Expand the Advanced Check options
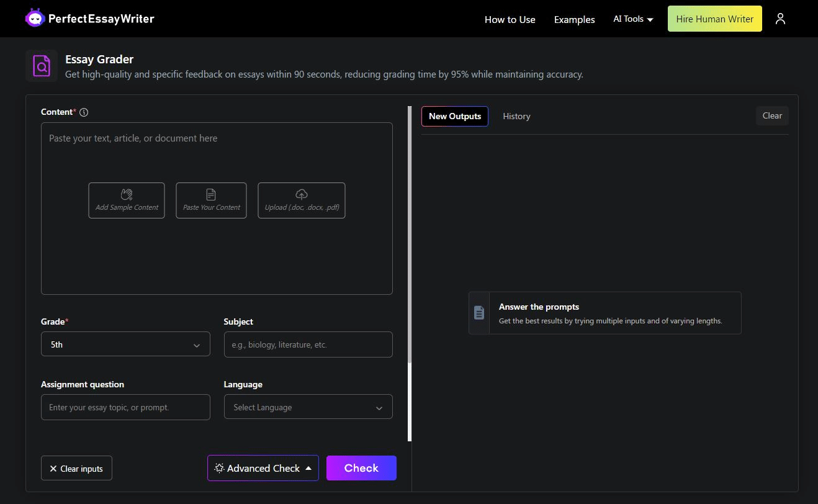Viewport: 818px width, 504px height. [263, 468]
